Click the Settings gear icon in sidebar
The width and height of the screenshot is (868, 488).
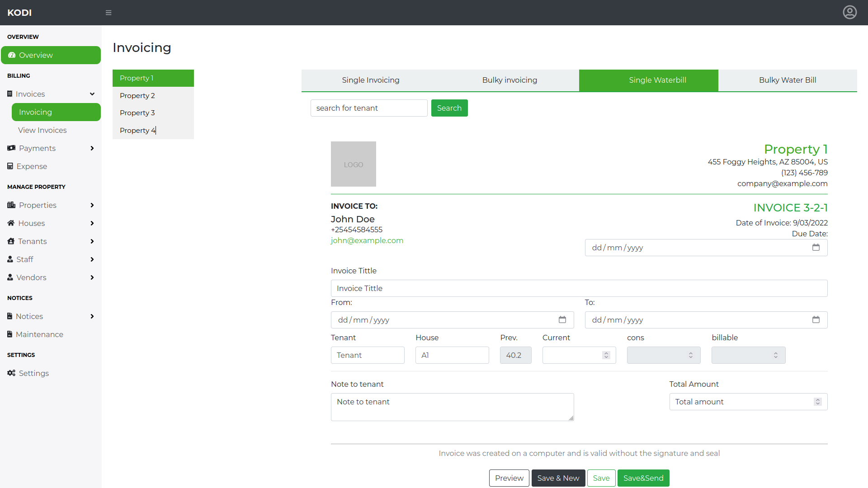11,373
